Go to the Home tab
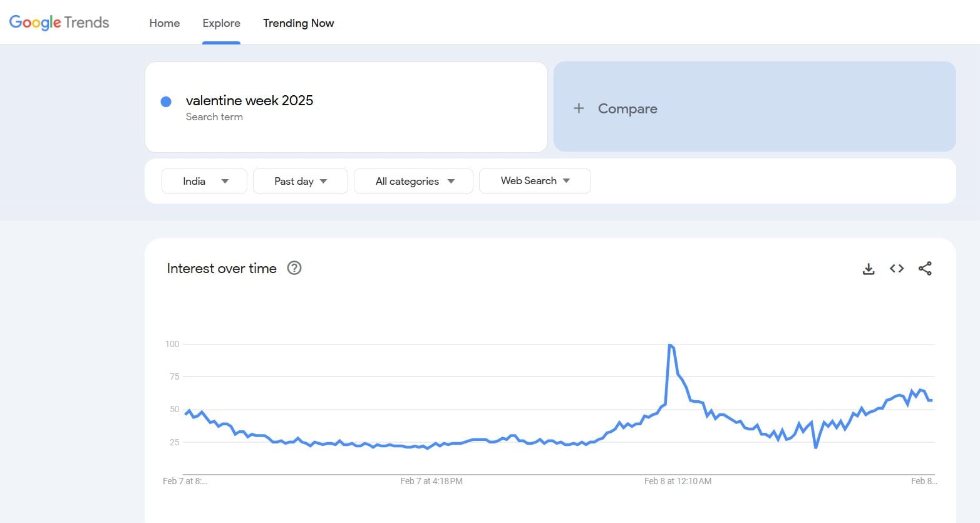Screen dimensions: 980x523 165,23
